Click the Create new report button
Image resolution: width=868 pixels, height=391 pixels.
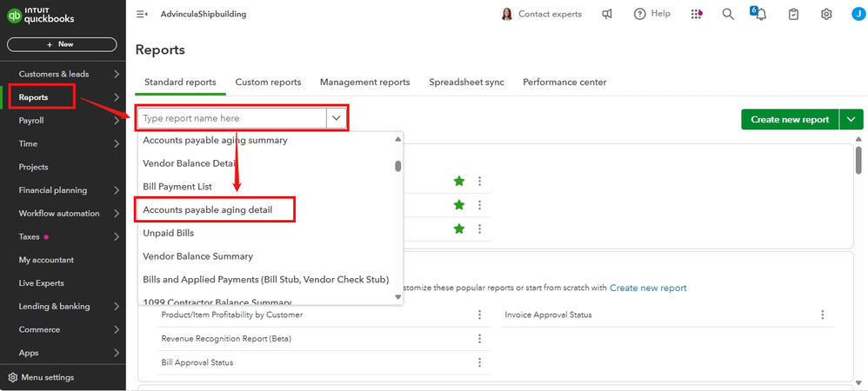pos(790,119)
